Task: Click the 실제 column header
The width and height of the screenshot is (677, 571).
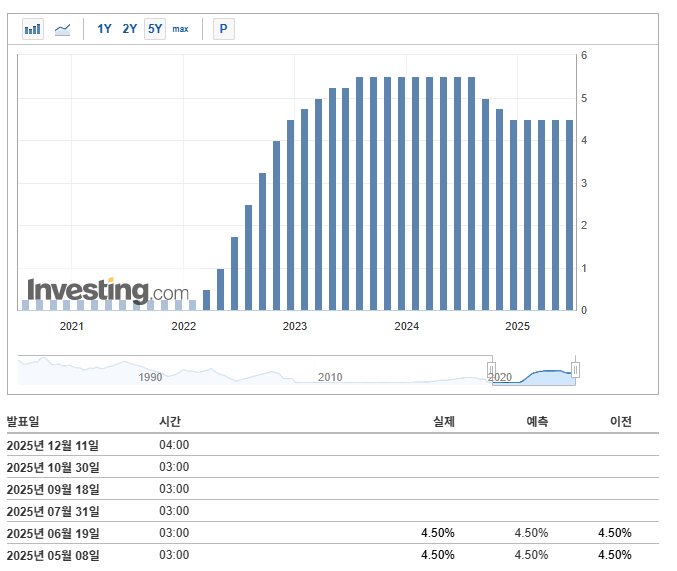Action: pos(444,421)
